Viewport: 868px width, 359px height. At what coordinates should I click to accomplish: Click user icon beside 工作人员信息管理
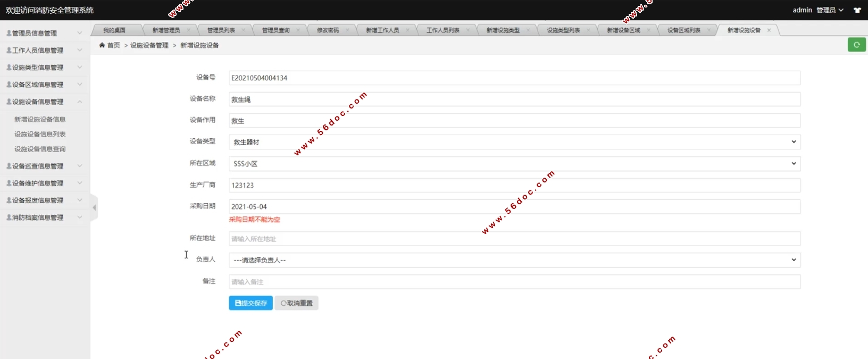pos(9,50)
